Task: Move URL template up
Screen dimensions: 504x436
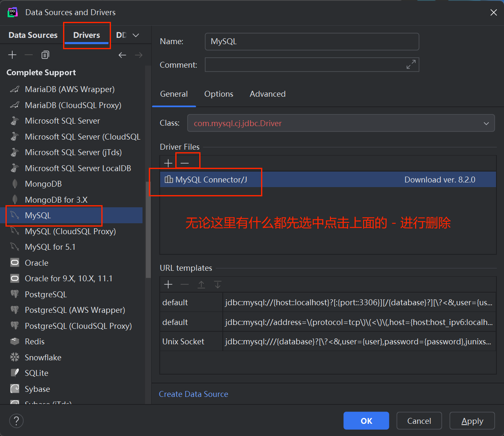Action: tap(201, 284)
